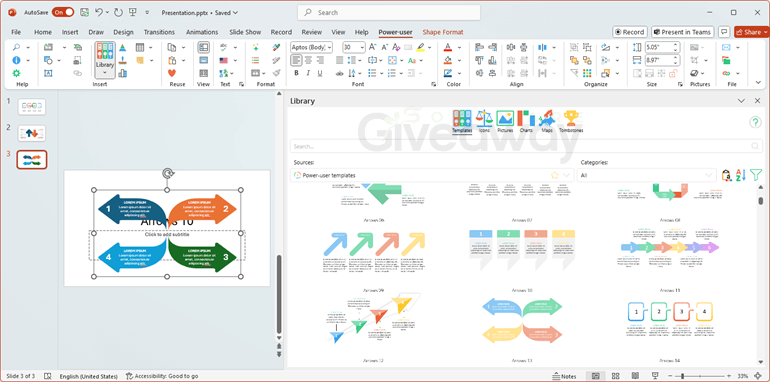Switch to the Transitions tab
Screen dimensions: 770x382
tap(159, 32)
